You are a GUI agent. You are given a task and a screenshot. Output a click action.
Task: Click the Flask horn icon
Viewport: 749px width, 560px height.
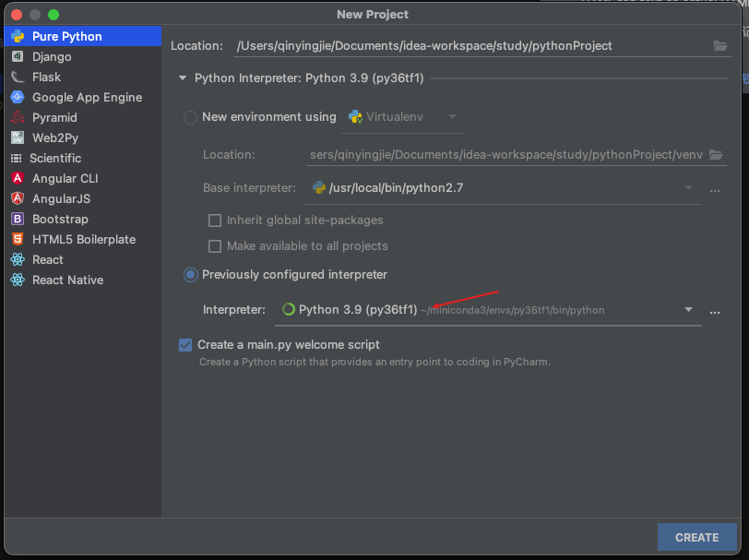tap(18, 77)
